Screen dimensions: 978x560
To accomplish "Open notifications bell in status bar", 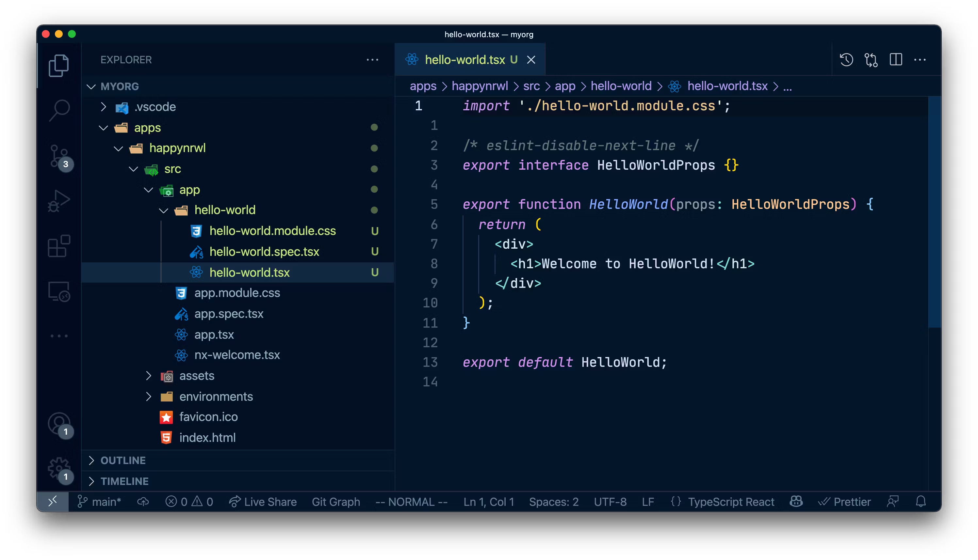I will (x=921, y=502).
